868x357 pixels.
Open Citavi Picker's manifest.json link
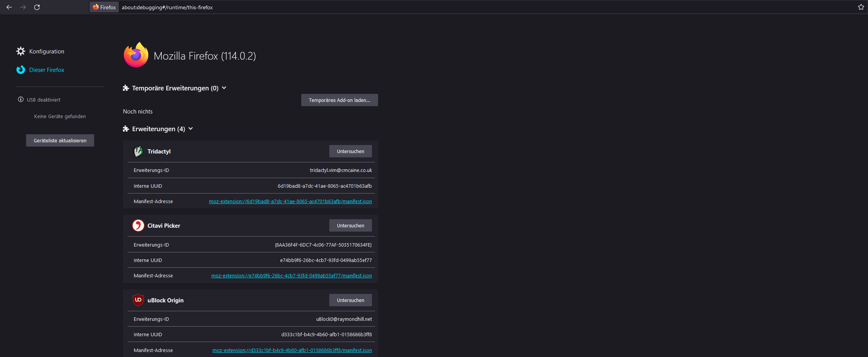click(x=292, y=275)
